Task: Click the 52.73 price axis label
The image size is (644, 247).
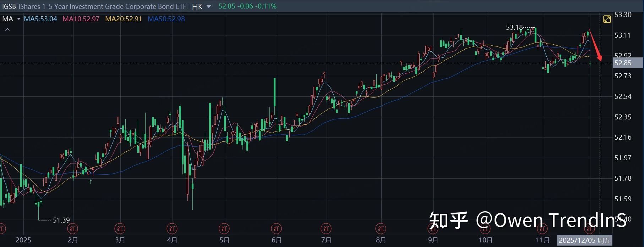Action: click(623, 76)
